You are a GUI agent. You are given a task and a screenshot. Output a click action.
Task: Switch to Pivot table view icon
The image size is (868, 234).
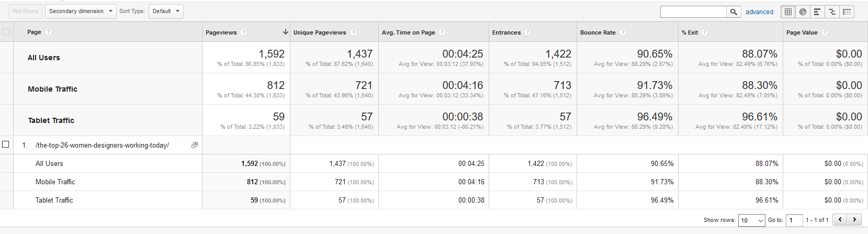coord(847,12)
